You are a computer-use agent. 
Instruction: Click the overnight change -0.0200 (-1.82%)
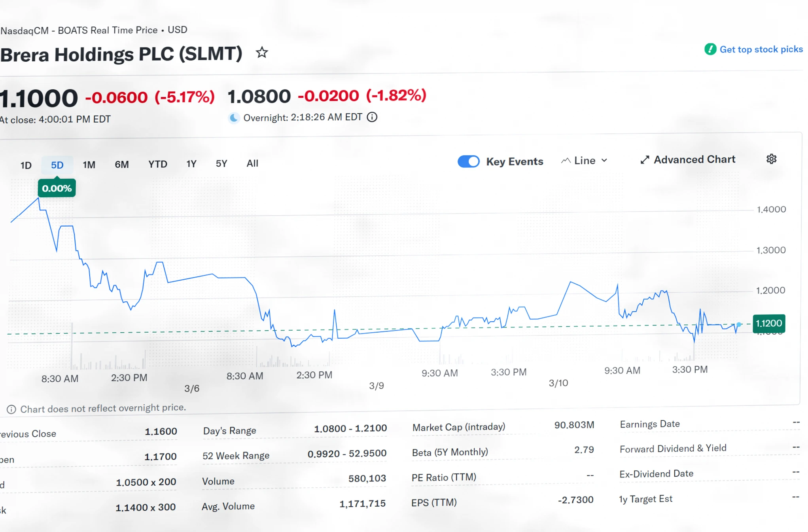362,95
